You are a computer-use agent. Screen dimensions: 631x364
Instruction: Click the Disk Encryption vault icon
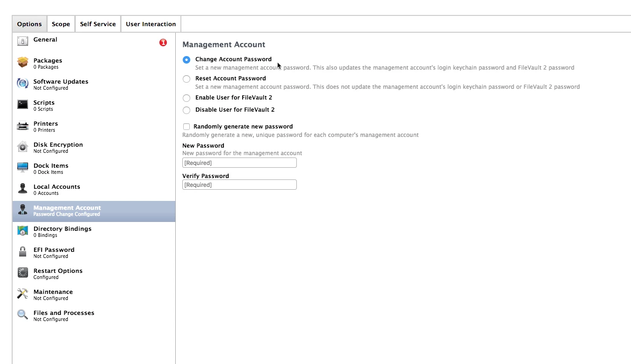22,146
